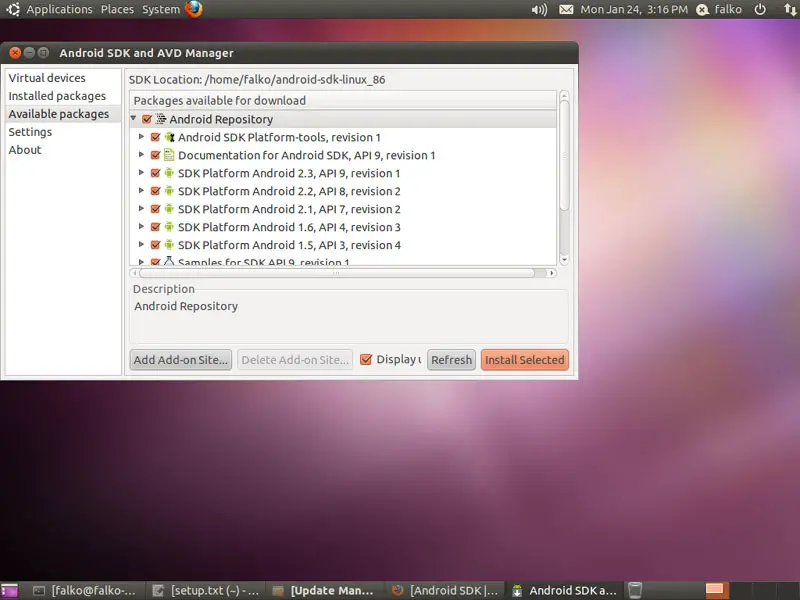The height and width of the screenshot is (600, 800).
Task: Click the SDK Platform Android 1.5 icon
Action: click(x=169, y=245)
